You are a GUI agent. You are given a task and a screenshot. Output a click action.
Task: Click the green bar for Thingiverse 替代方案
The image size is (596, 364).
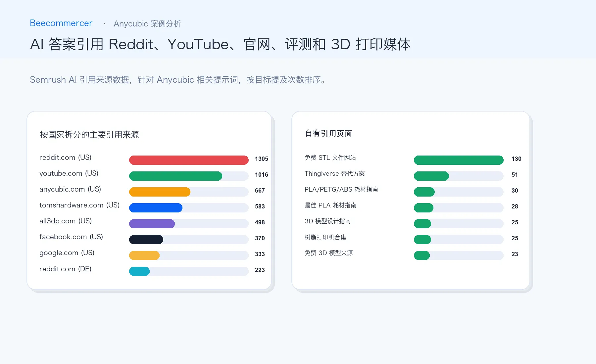coord(431,176)
